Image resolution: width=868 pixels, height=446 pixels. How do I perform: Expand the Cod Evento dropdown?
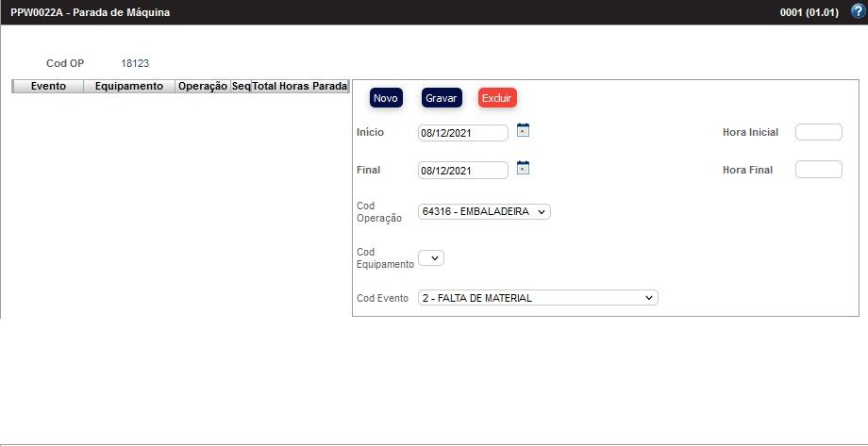(537, 298)
